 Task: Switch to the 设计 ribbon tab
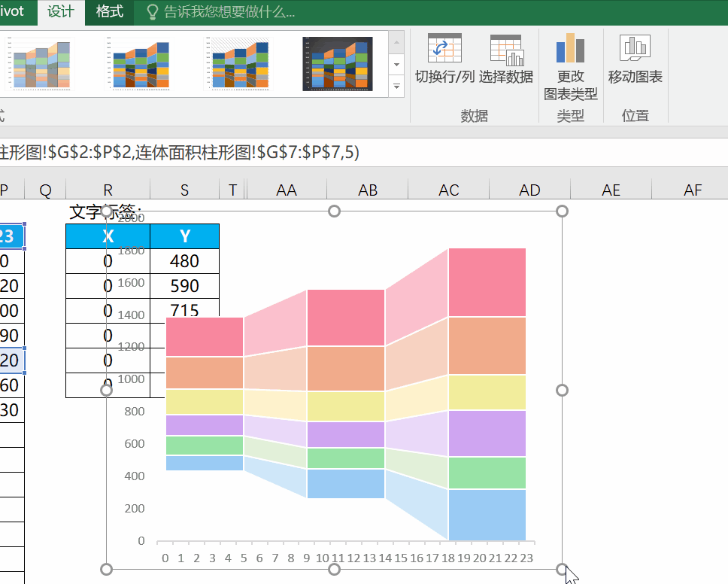(60, 12)
